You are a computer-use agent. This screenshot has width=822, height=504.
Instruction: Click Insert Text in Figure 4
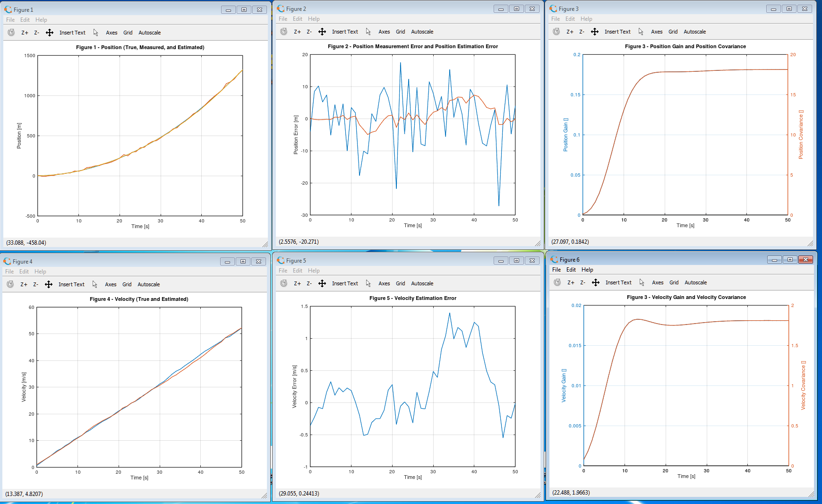point(71,284)
